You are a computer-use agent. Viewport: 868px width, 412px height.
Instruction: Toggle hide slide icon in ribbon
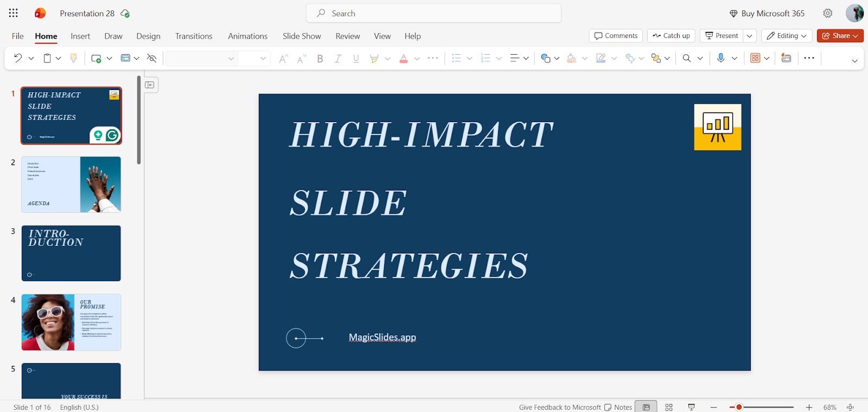[x=152, y=58]
